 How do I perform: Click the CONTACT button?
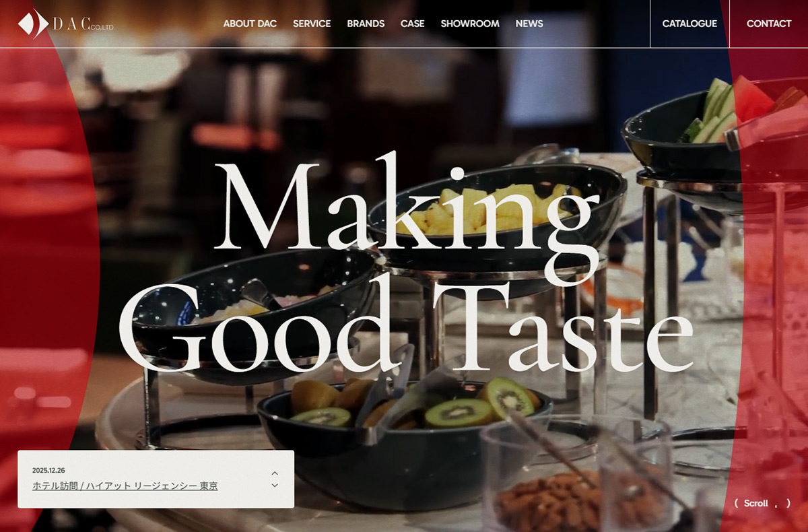click(769, 24)
